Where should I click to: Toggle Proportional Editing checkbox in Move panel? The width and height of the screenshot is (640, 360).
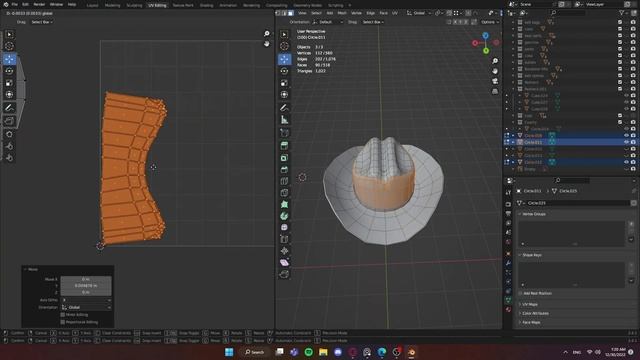coord(62,322)
